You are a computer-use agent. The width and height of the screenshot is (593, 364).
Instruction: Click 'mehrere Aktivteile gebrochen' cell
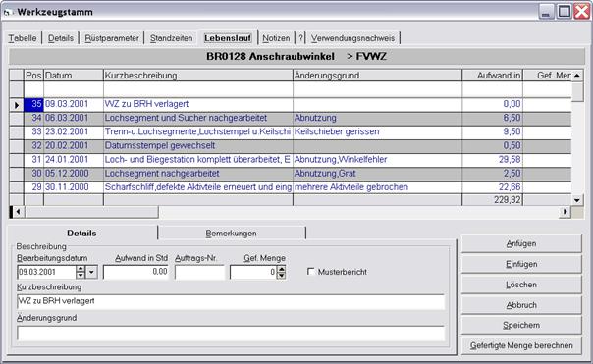coord(377,187)
